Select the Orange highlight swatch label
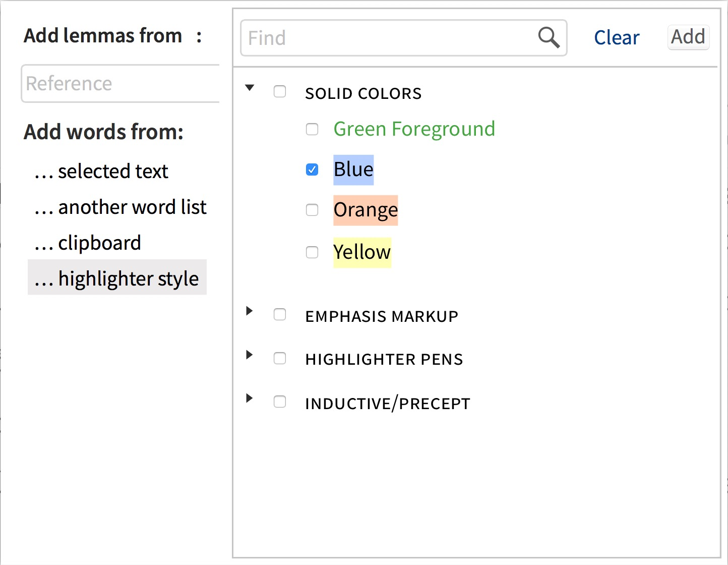 point(366,210)
